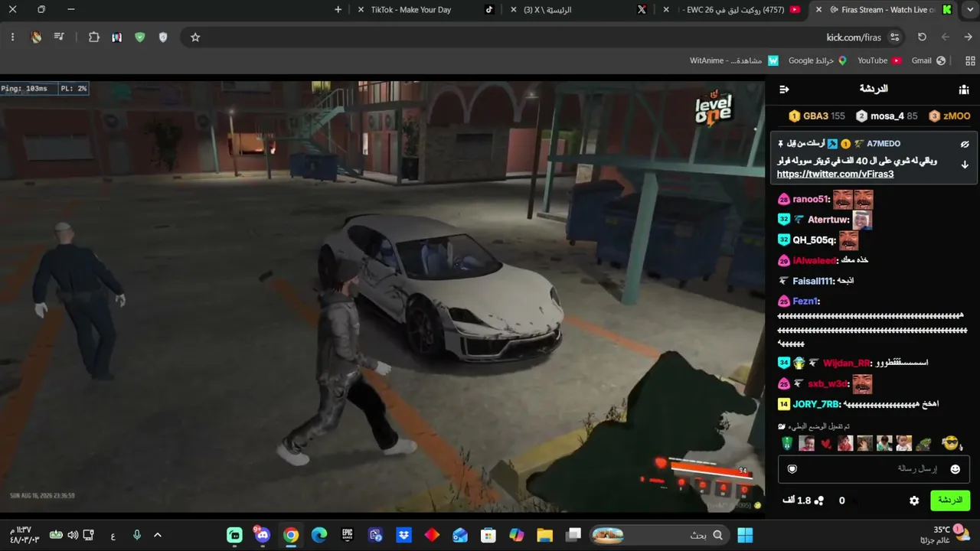Show hidden system tray icons chevron
Image resolution: width=980 pixels, height=551 pixels.
(158, 535)
